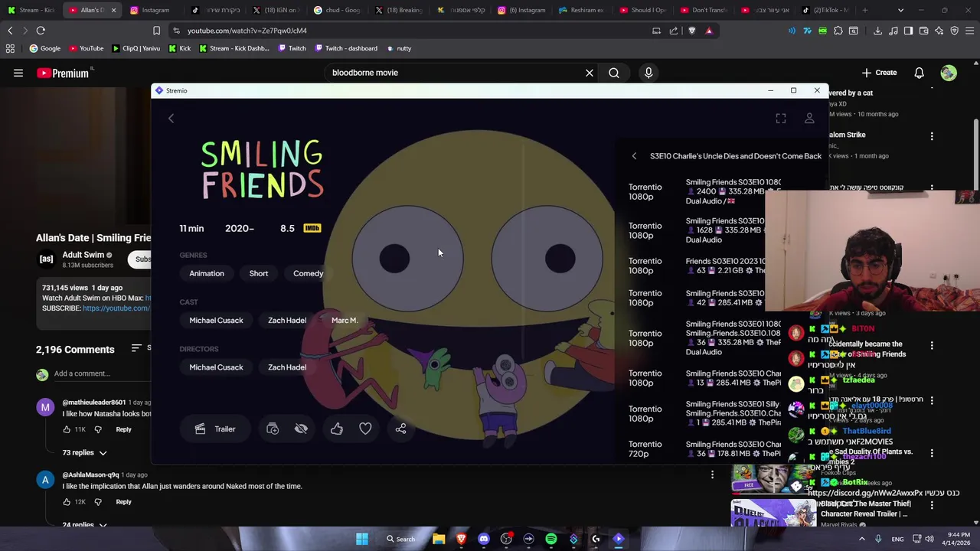Click the YouTube Premium logo
Viewport: 980px width, 551px height.
(x=63, y=73)
